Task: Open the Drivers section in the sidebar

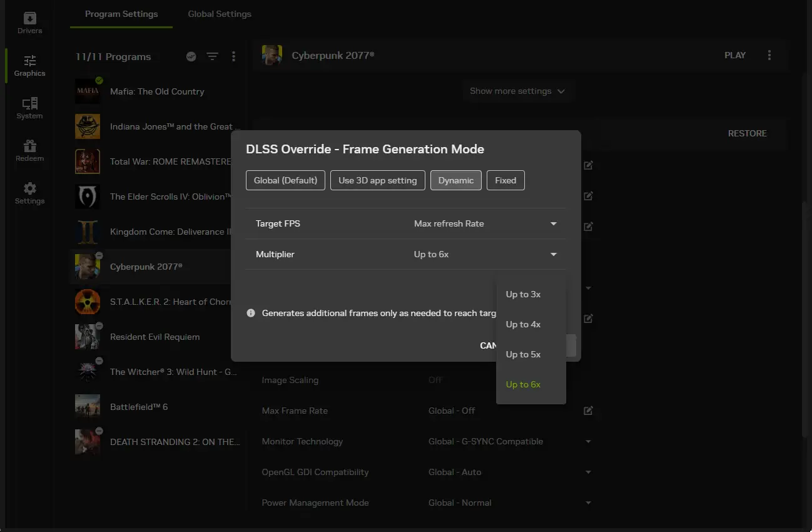Action: tap(29, 23)
